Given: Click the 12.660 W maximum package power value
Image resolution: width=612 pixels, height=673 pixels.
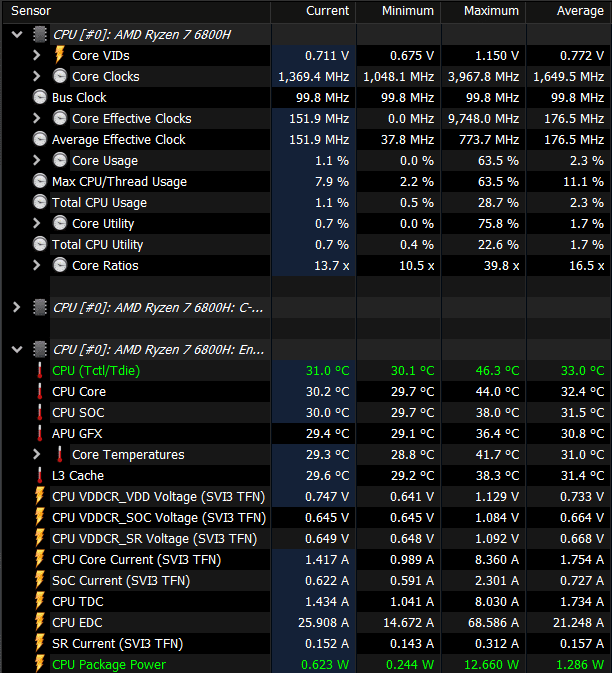Looking at the screenshot, I should click(492, 665).
